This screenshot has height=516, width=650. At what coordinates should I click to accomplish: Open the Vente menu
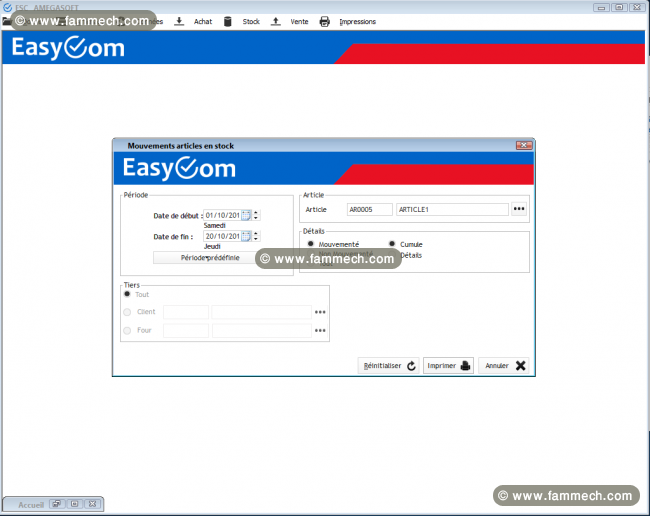click(x=299, y=22)
